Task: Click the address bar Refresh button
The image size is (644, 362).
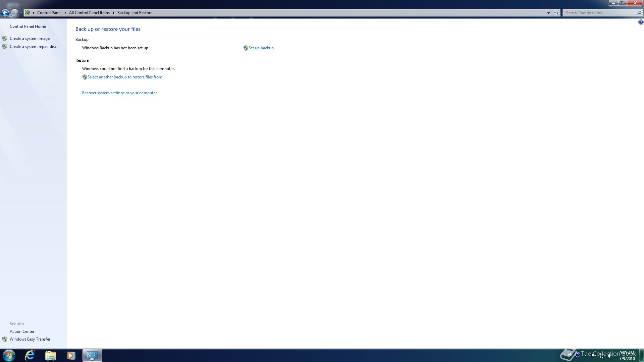Action: point(556,13)
